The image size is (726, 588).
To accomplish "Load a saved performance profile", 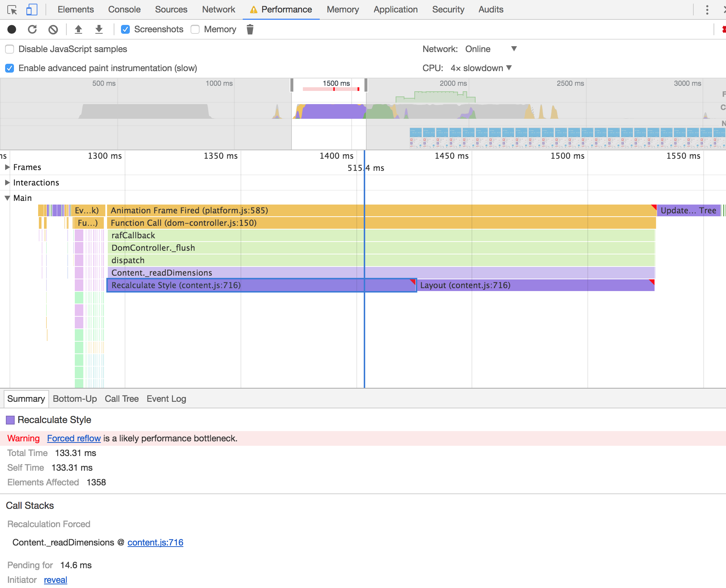I will coord(78,29).
